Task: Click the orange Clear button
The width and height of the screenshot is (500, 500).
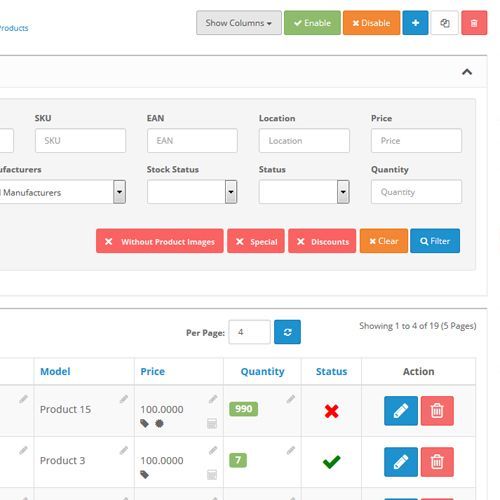Action: point(384,241)
